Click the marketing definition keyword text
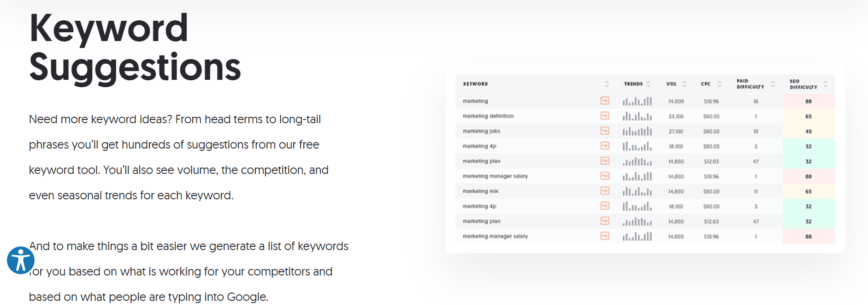The height and width of the screenshot is (305, 868). tap(488, 116)
